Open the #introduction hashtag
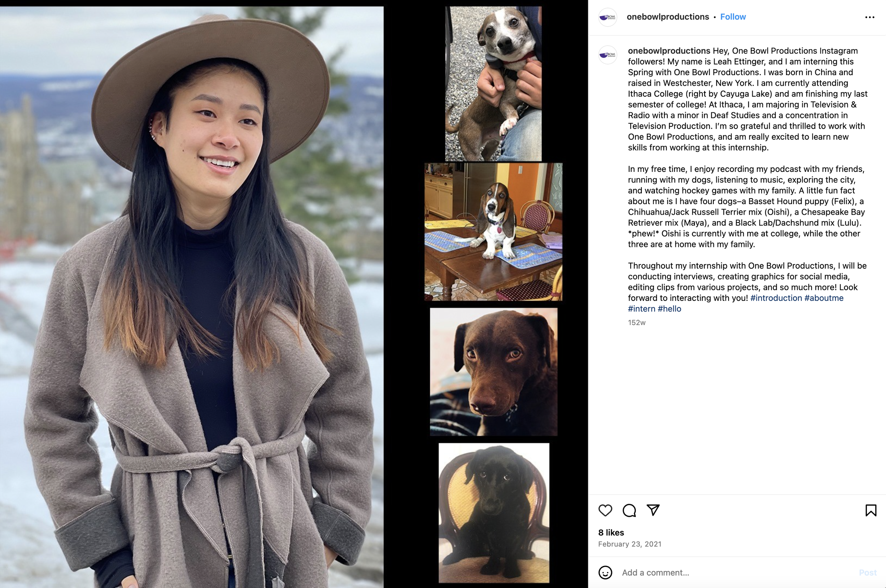Viewport: 886px width, 588px height. click(x=776, y=298)
